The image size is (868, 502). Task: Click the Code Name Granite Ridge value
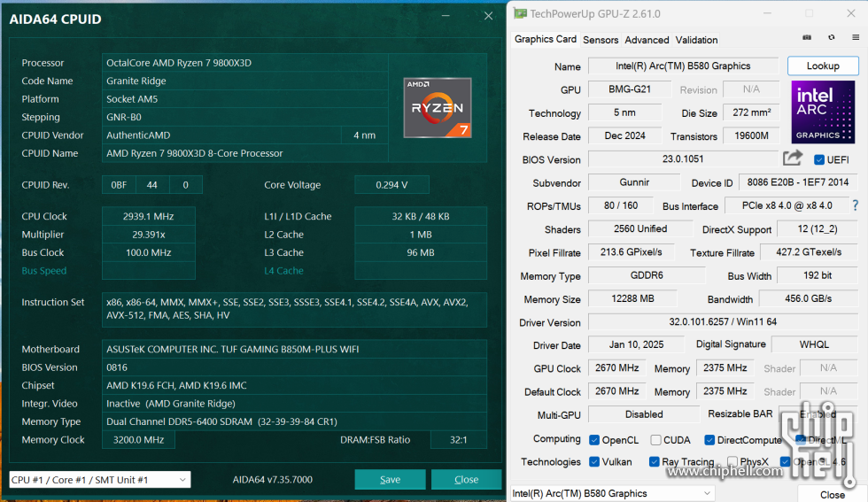[136, 81]
